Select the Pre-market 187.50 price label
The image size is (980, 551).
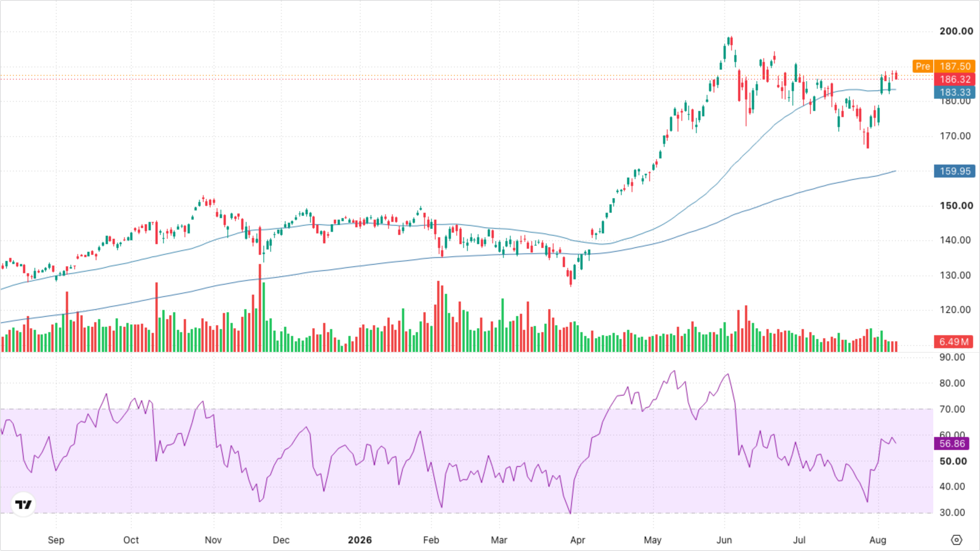pos(944,66)
